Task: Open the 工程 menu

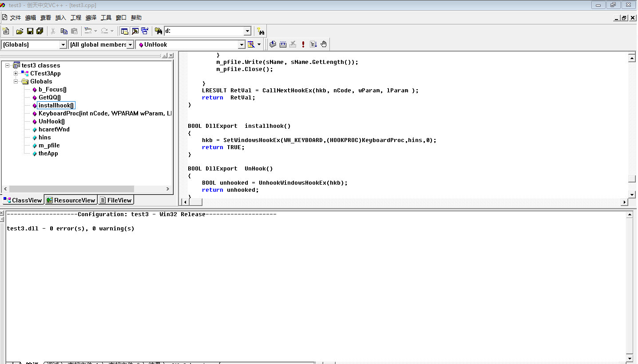Action: pos(76,18)
